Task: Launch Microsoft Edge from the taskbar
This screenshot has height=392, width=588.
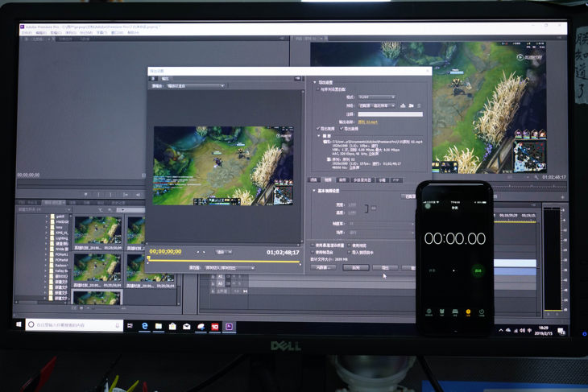Action: (144, 326)
